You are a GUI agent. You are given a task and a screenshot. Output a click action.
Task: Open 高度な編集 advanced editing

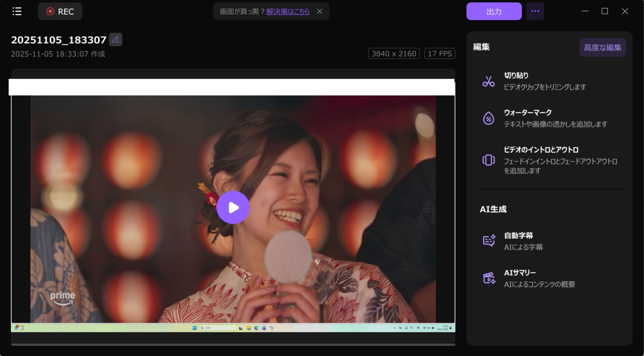tap(602, 47)
